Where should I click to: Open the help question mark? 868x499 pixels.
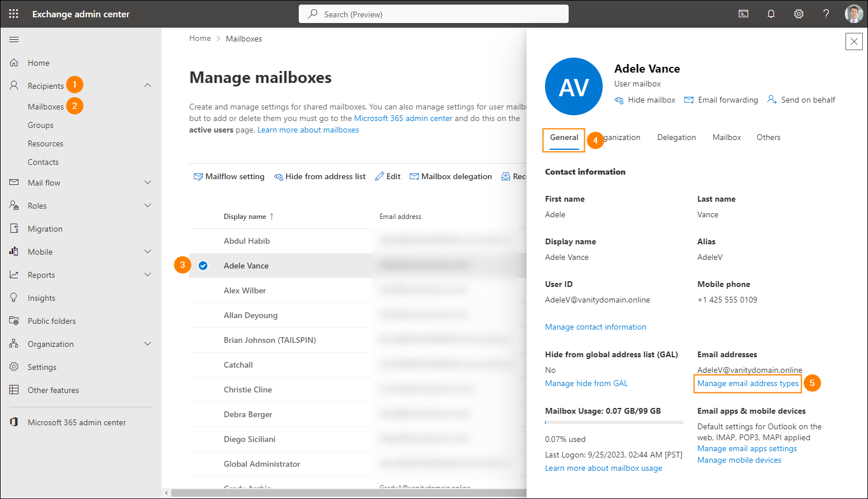[826, 14]
